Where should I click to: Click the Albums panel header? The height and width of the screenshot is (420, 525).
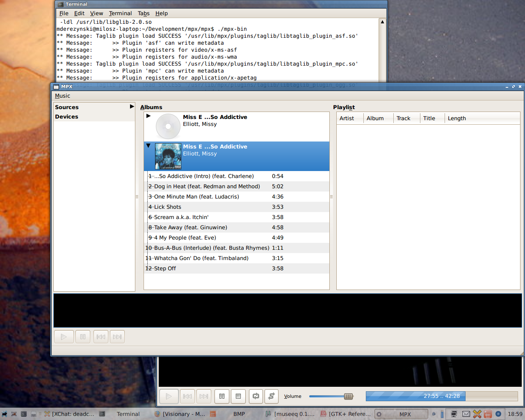(x=151, y=107)
